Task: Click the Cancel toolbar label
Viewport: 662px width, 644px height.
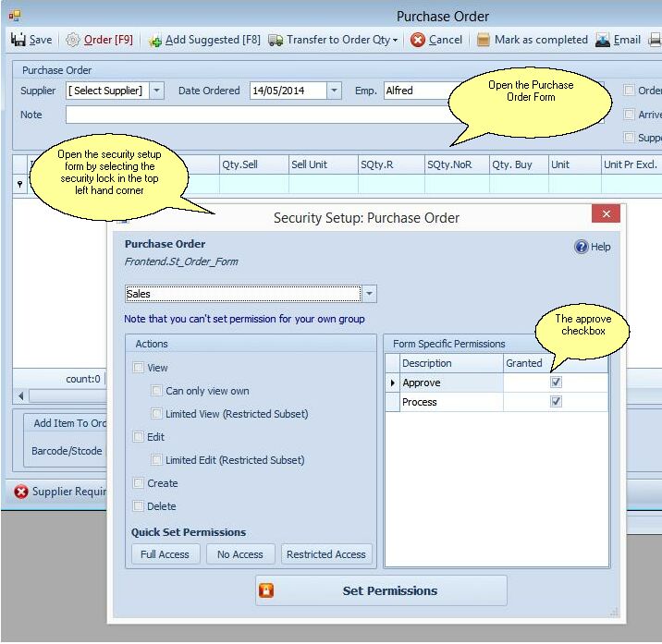Action: [x=446, y=40]
